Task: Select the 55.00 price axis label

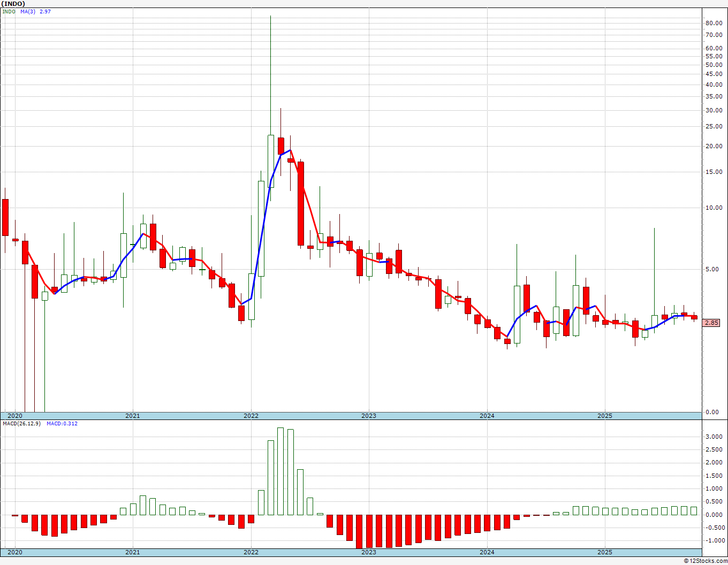Action: click(714, 56)
